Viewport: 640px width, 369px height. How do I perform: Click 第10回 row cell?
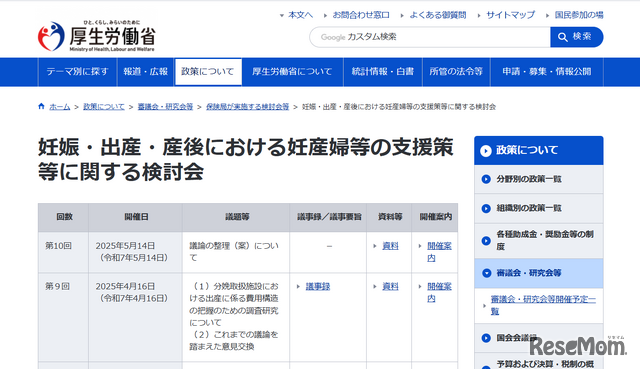pyautogui.click(x=63, y=252)
